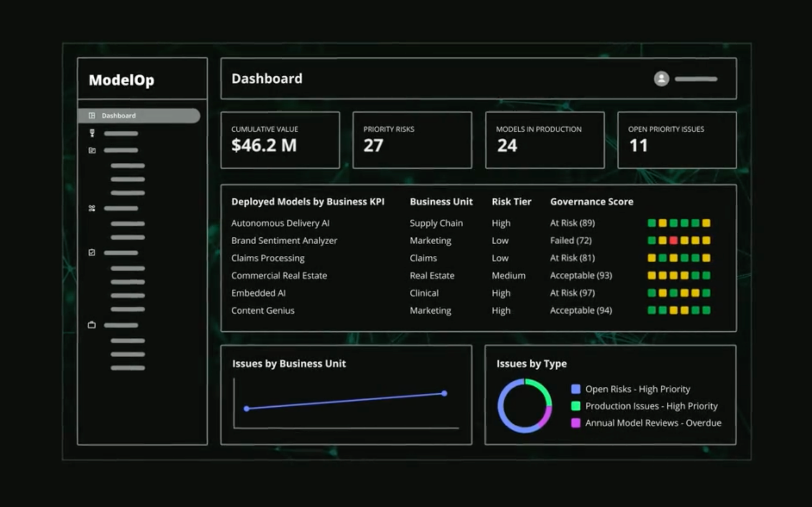Open the Autonomous Delivery AI model

coord(280,223)
